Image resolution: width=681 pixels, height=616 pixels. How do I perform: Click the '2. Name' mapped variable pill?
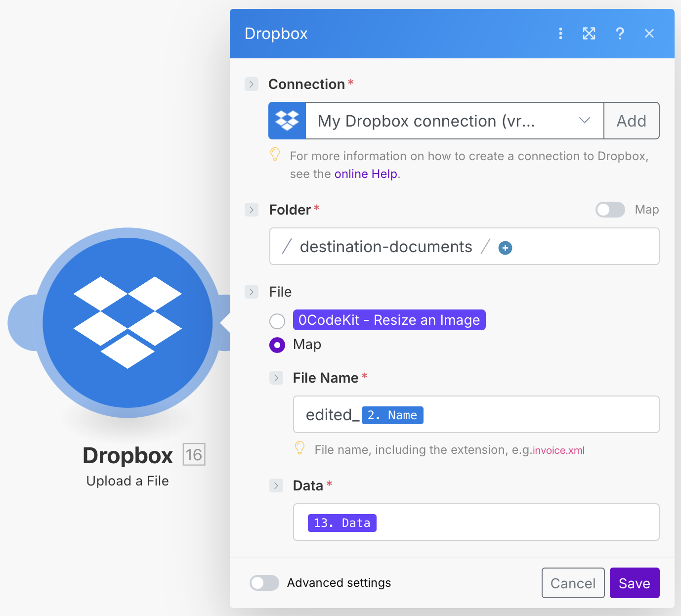[x=392, y=415]
